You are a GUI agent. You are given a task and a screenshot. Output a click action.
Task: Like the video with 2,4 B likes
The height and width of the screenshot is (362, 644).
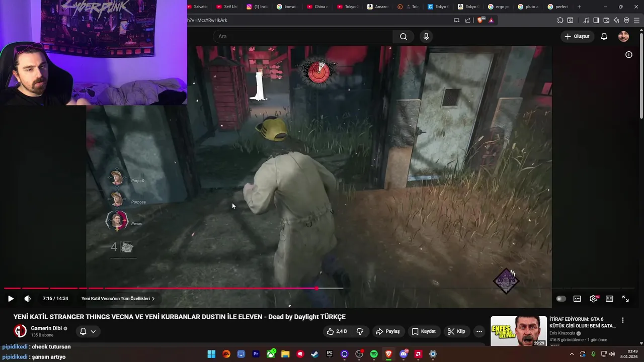point(337,331)
